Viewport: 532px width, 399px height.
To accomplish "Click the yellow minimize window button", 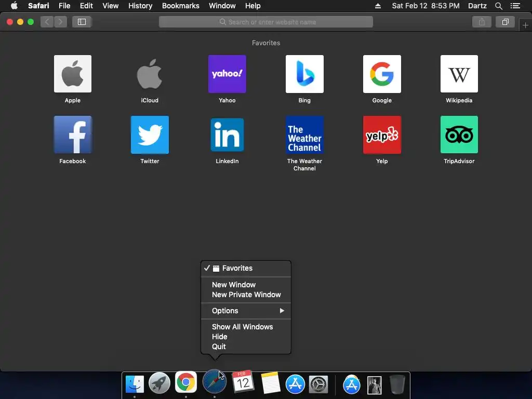I will click(20, 22).
